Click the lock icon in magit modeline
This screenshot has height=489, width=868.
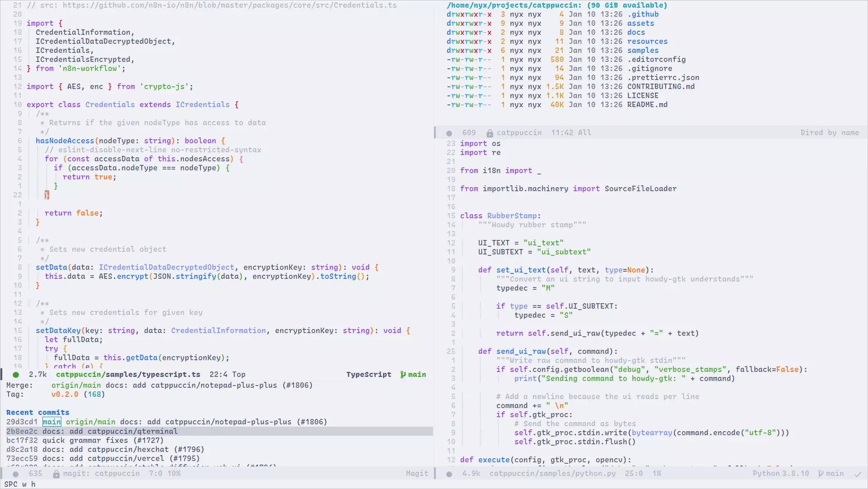pos(56,474)
